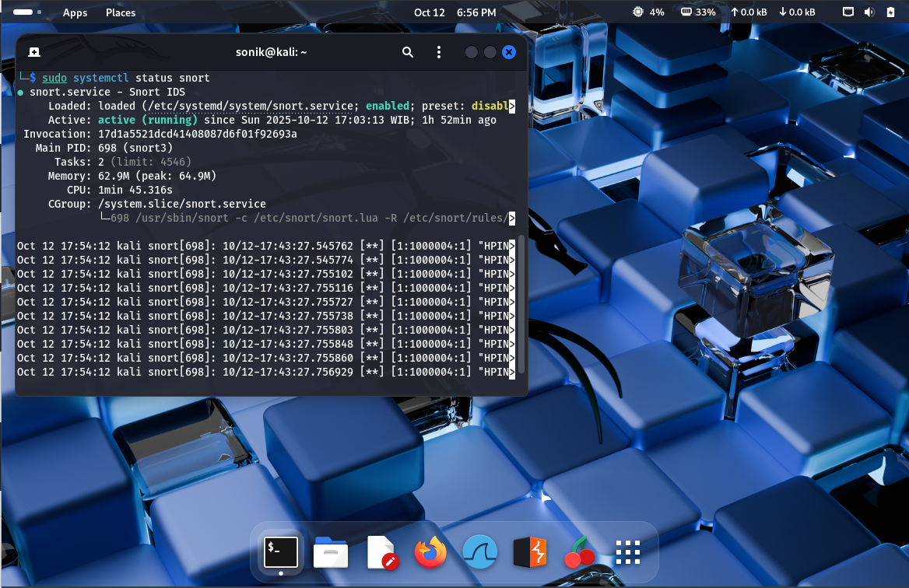The height and width of the screenshot is (588, 909).
Task: Launch CherryTree from the dock
Action: click(x=579, y=552)
